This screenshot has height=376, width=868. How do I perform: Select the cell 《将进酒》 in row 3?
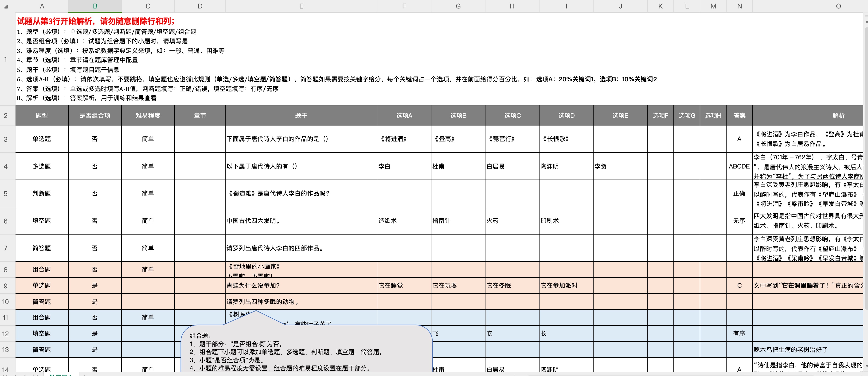click(x=404, y=139)
